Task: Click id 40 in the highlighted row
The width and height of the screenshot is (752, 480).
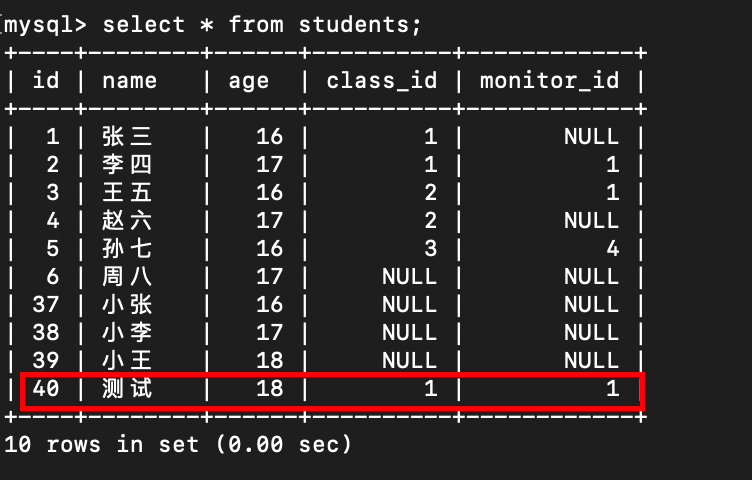Action: (46, 389)
